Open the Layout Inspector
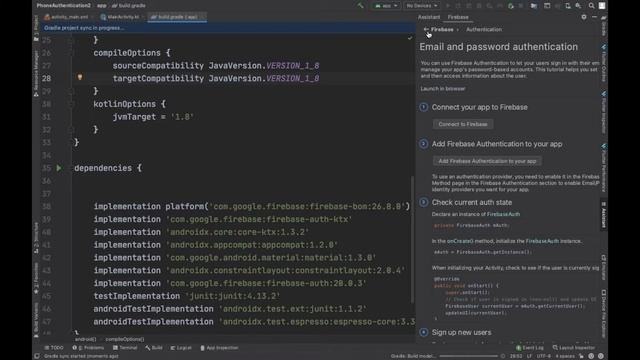The width and height of the screenshot is (640, 360). tap(573, 348)
